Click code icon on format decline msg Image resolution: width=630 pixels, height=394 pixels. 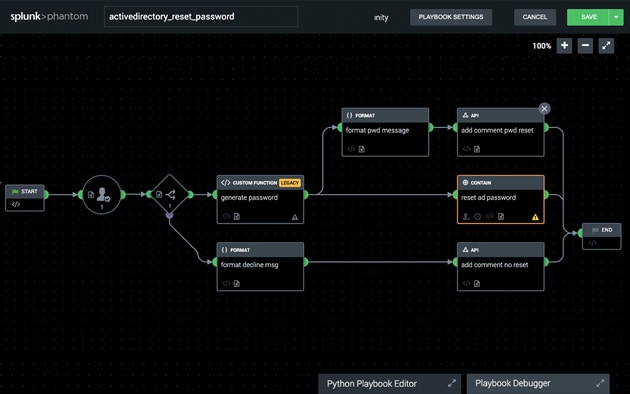pyautogui.click(x=226, y=284)
